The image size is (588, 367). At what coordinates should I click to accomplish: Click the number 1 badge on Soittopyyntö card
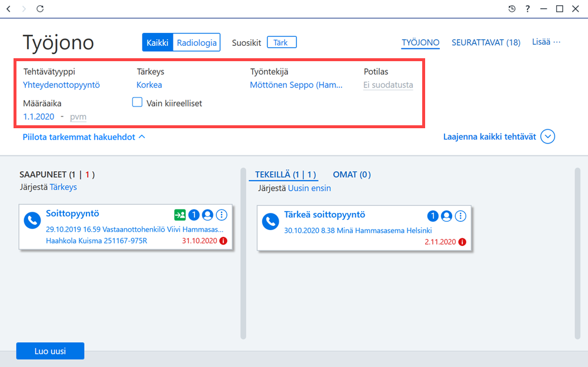pyautogui.click(x=194, y=215)
